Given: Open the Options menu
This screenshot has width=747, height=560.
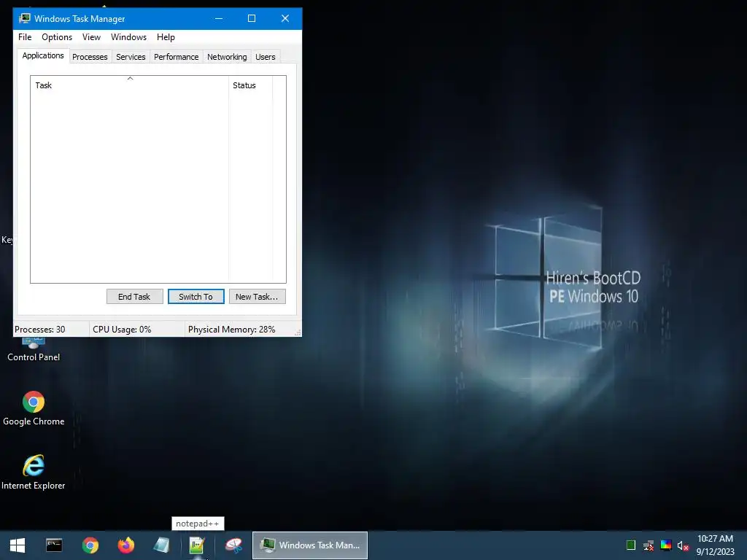Looking at the screenshot, I should click(57, 37).
